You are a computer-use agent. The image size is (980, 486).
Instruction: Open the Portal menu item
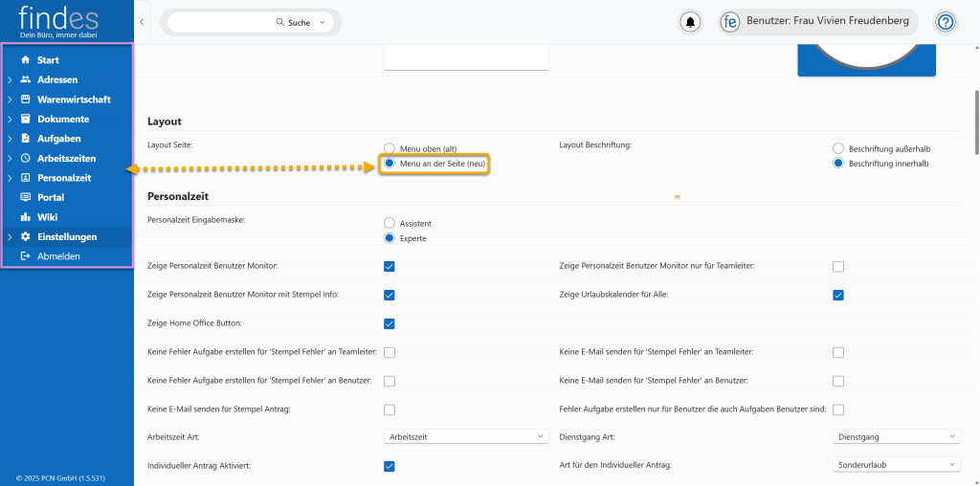50,197
